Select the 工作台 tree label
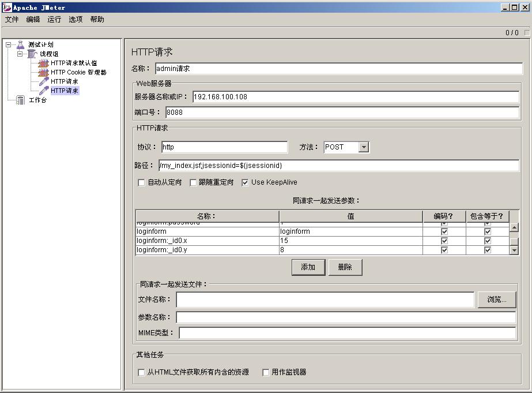This screenshot has height=393, width=532. pyautogui.click(x=37, y=100)
